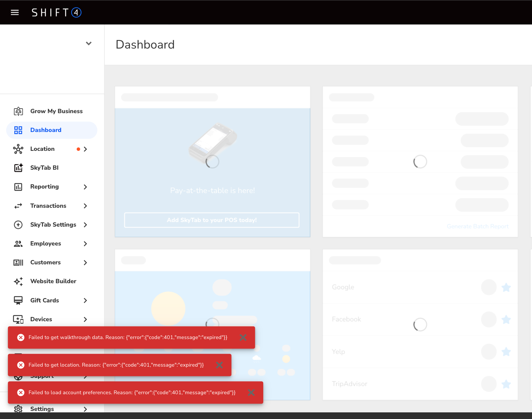Dismiss the failed to get location notification
The height and width of the screenshot is (419, 532).
tap(220, 365)
